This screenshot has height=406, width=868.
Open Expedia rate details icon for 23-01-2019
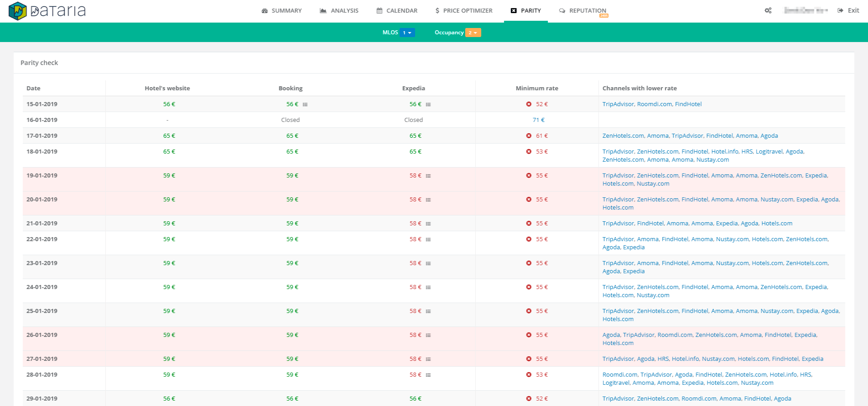428,263
